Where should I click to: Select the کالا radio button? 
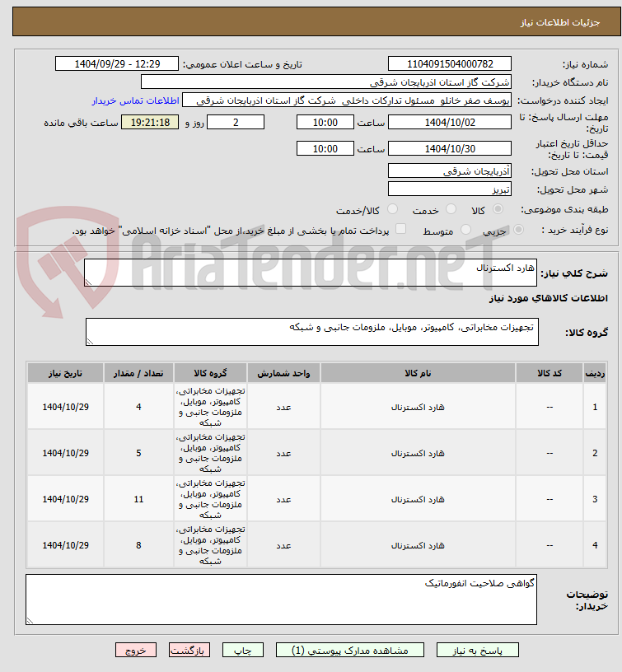coord(498,209)
